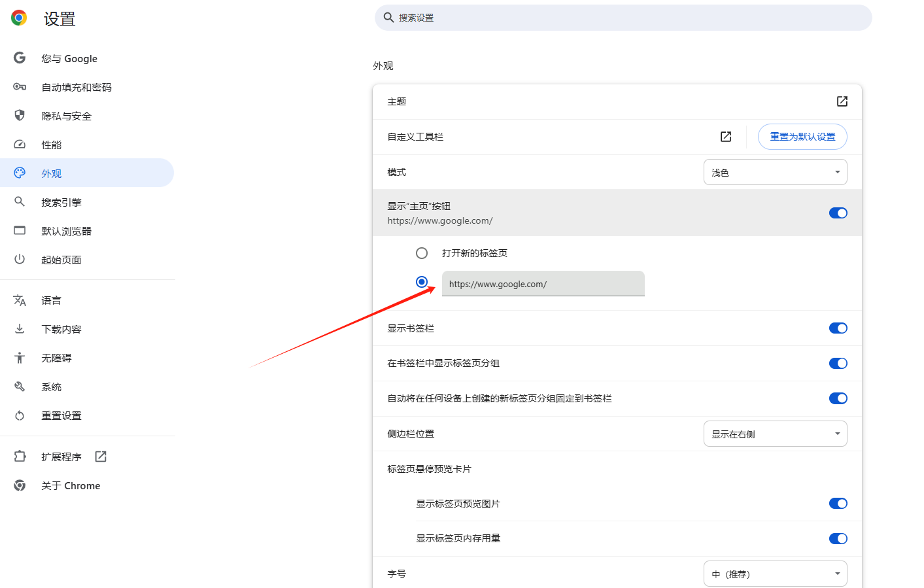The image size is (924, 588).
Task: Open 隐私与安全 settings
Action: point(67,116)
